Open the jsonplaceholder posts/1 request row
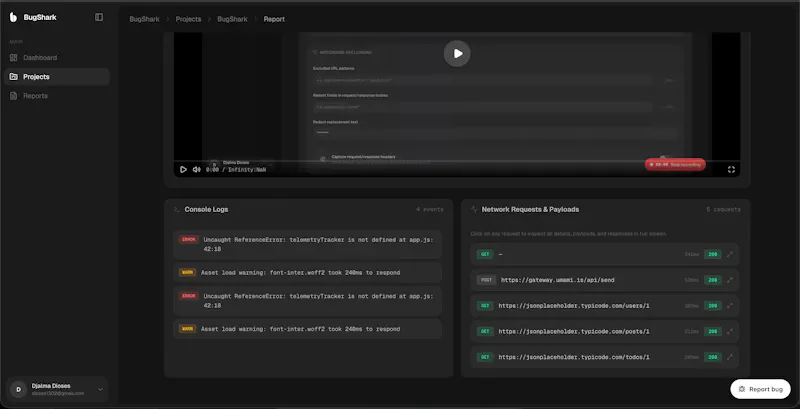 click(x=605, y=331)
